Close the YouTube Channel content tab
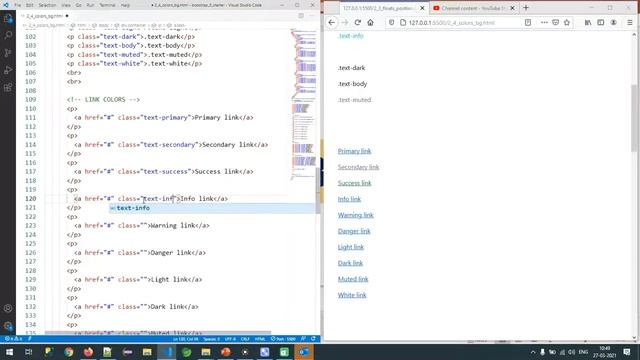 pyautogui.click(x=512, y=8)
